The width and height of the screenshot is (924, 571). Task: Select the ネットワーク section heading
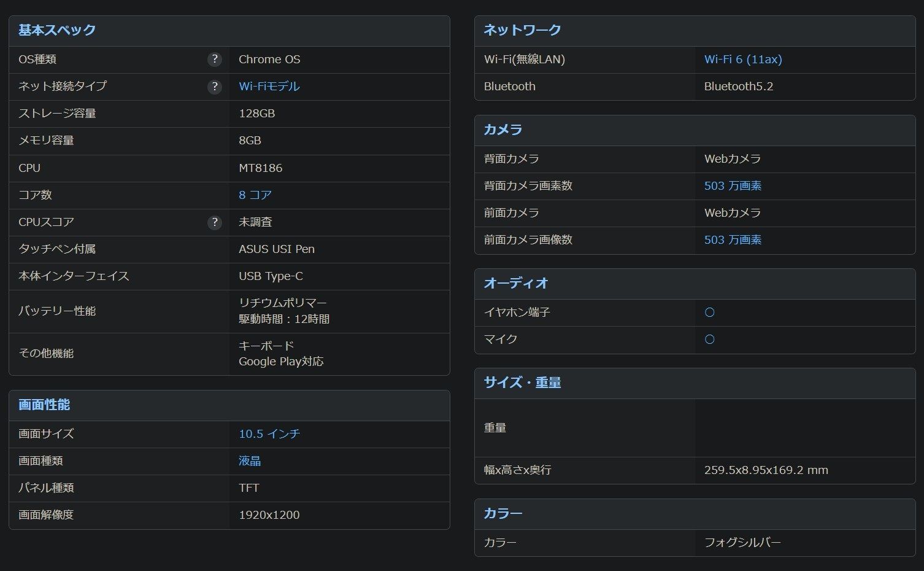pyautogui.click(x=522, y=30)
